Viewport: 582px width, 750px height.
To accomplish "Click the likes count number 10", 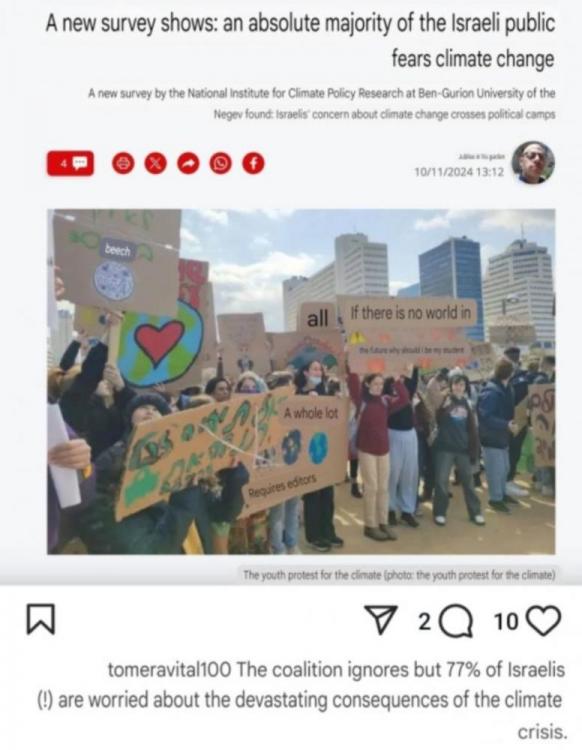I will click(506, 621).
